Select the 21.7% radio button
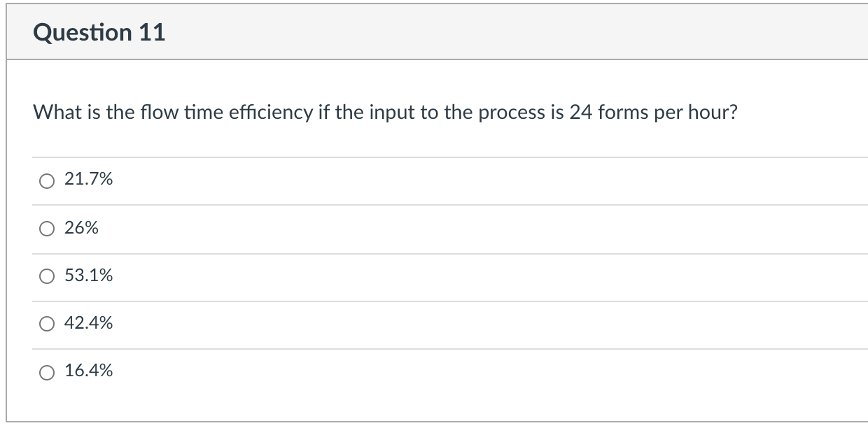This screenshot has width=868, height=435. click(x=46, y=180)
